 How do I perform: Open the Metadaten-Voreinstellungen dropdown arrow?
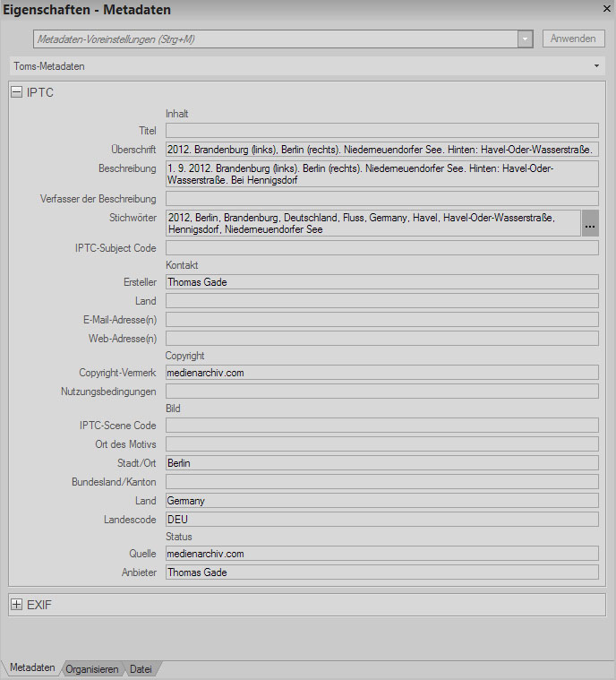pos(526,39)
